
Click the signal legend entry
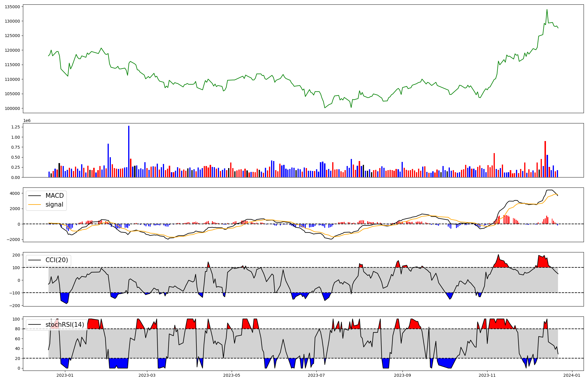pyautogui.click(x=54, y=205)
